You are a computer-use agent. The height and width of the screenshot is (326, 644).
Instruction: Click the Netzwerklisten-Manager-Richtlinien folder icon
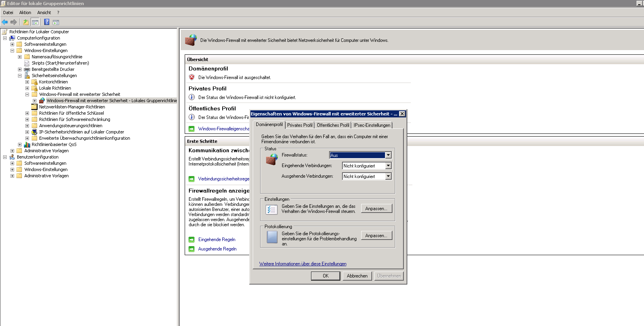click(34, 107)
